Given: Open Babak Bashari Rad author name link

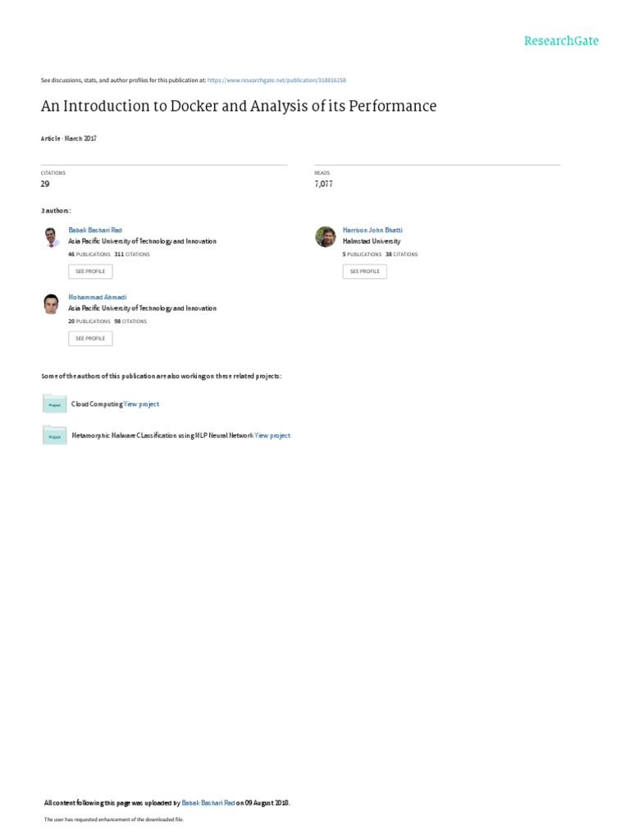Looking at the screenshot, I should (x=95, y=230).
